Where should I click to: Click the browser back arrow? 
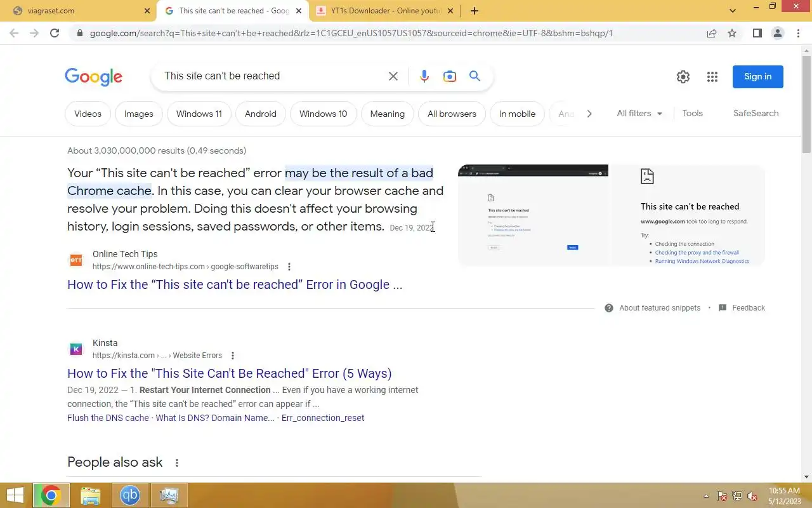pyautogui.click(x=14, y=33)
